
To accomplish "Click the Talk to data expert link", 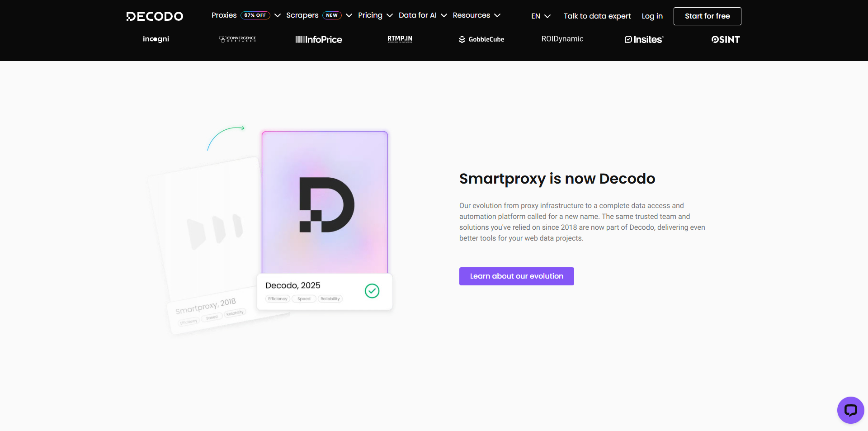I will (597, 16).
